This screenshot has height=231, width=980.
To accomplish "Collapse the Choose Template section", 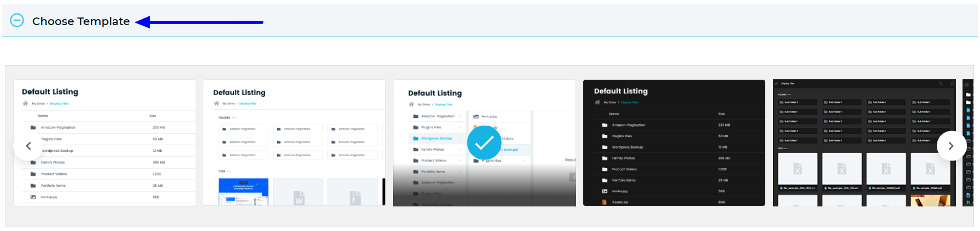I will [17, 21].
